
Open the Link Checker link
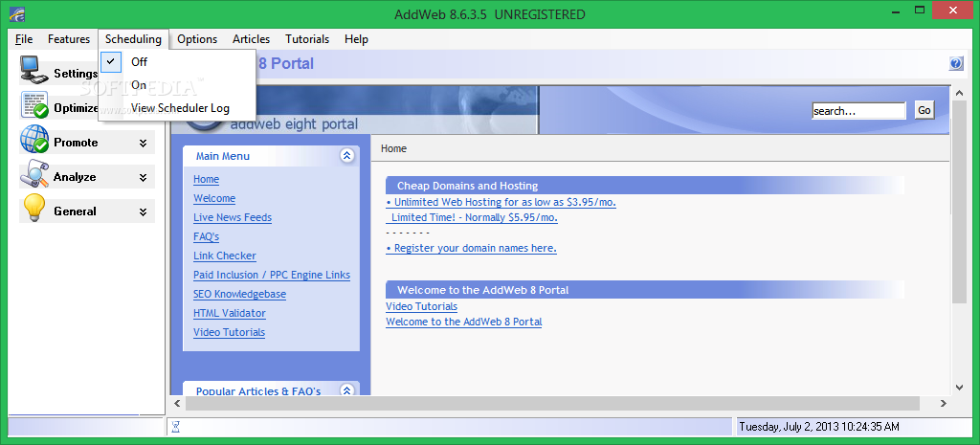[x=224, y=256]
